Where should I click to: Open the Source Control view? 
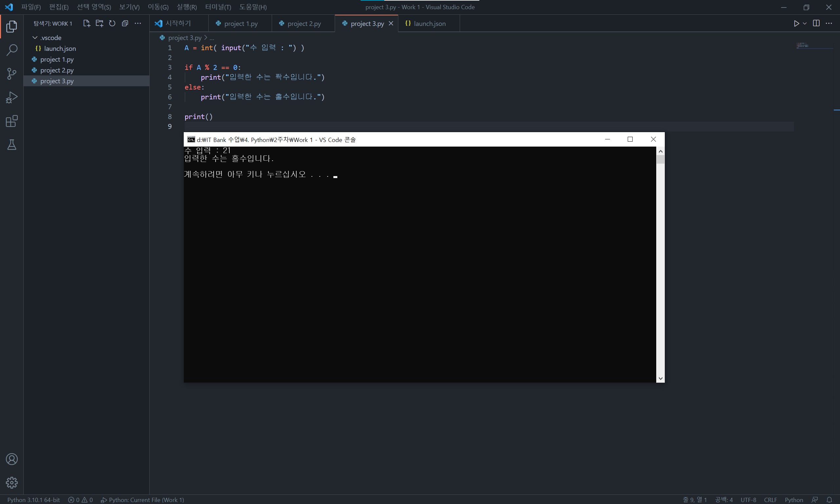(x=11, y=74)
